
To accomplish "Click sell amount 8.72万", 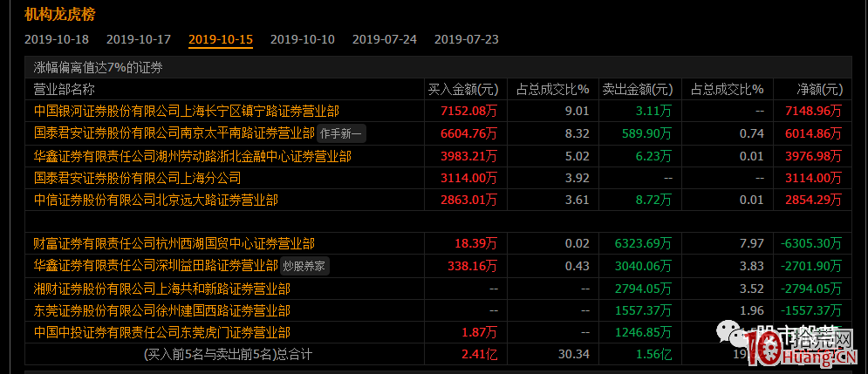I will pyautogui.click(x=653, y=201).
